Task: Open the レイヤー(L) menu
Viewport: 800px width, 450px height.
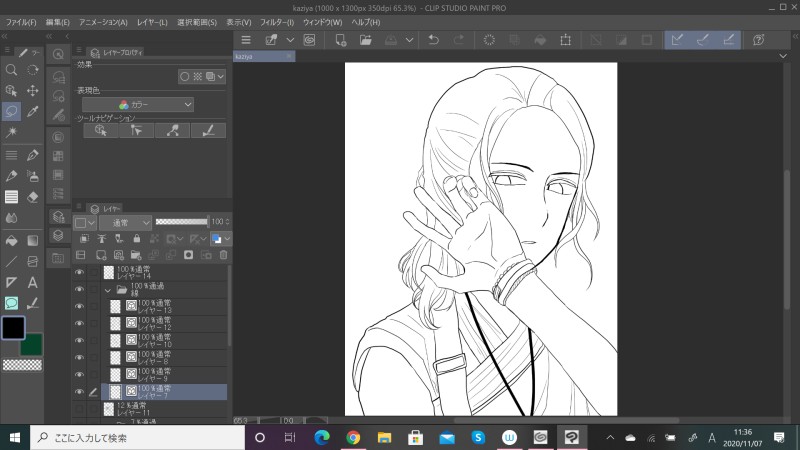Action: pos(153,21)
